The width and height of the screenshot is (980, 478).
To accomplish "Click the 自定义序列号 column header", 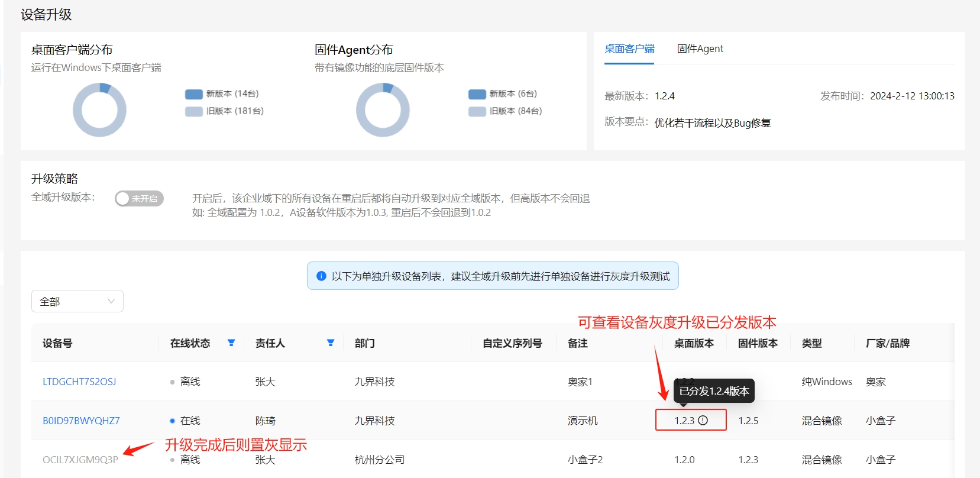I will click(512, 343).
